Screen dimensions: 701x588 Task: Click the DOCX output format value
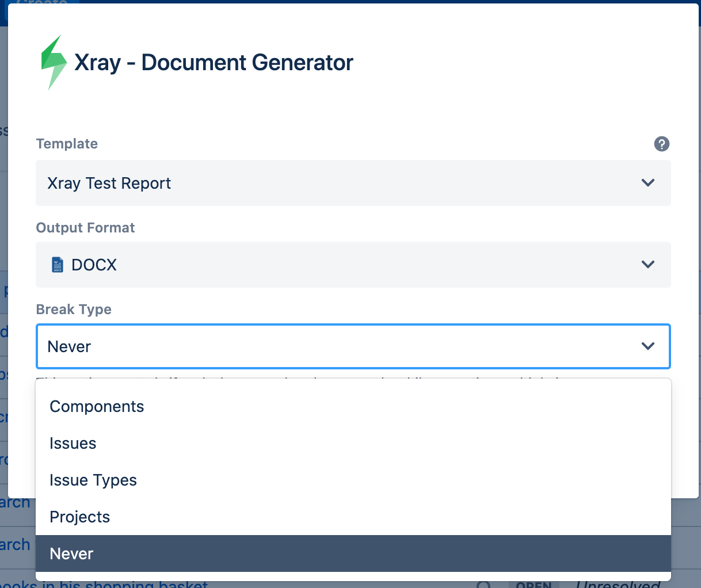point(94,265)
